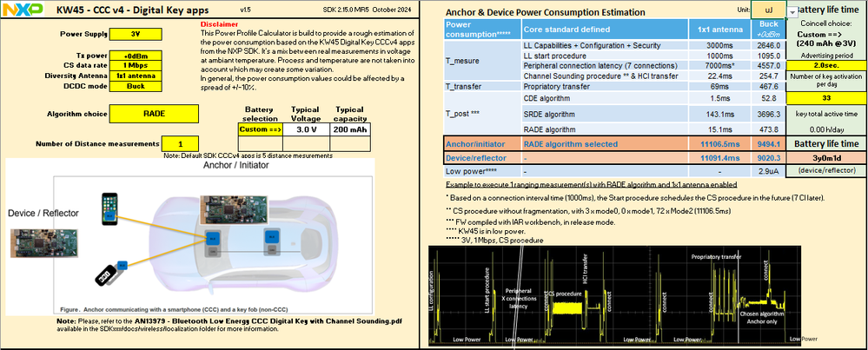Select the 2646.0 energy value cell

coord(768,45)
